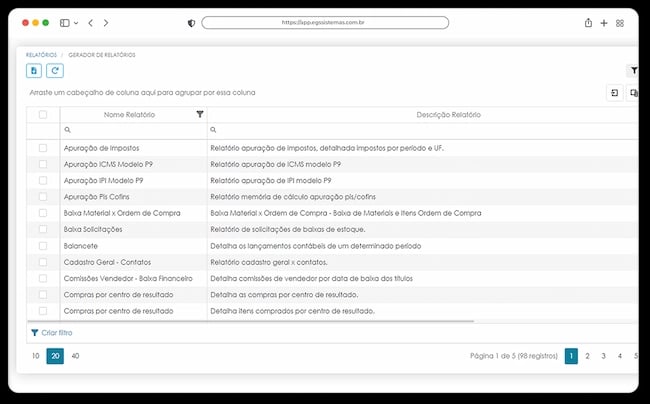Image resolution: width=650 pixels, height=404 pixels.
Task: Expand the sidebar dropdown chevron
Action: pos(76,23)
